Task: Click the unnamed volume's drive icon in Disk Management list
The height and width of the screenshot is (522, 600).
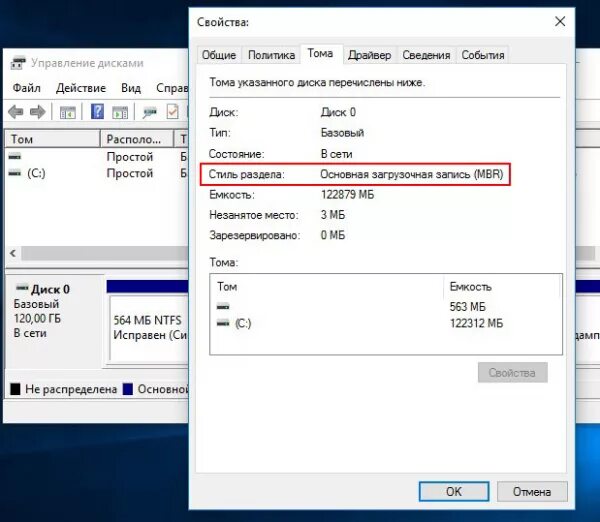Action: pyautogui.click(x=15, y=157)
